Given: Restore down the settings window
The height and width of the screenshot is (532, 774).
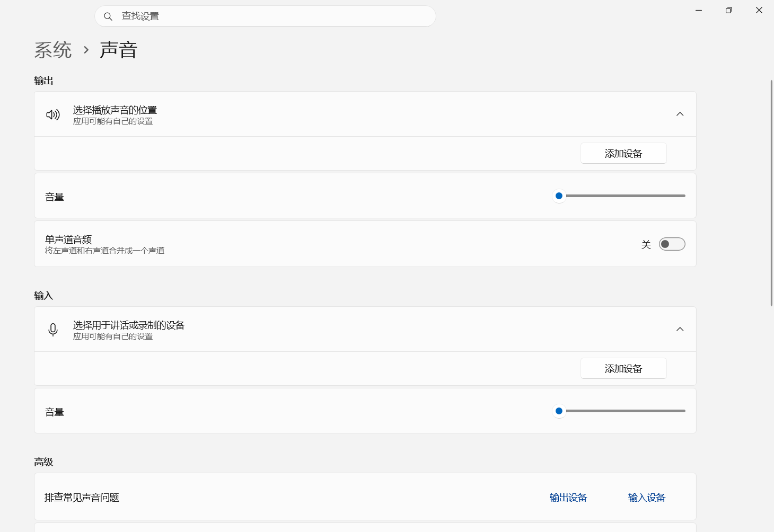Looking at the screenshot, I should [x=729, y=10].
